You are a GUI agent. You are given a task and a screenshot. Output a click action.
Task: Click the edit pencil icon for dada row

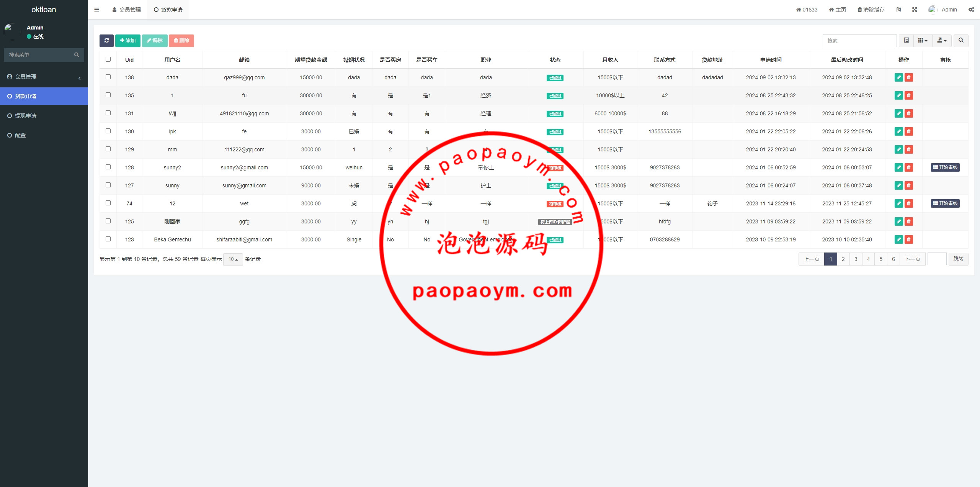tap(898, 77)
